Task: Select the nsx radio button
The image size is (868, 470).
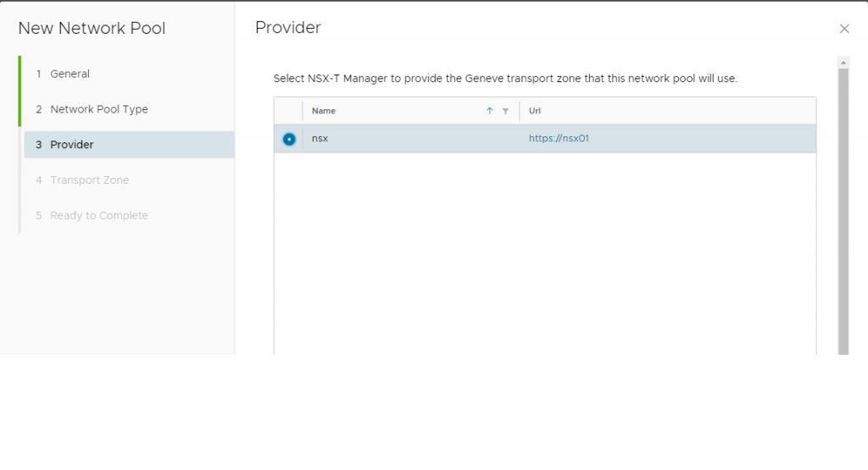Action: coord(289,140)
